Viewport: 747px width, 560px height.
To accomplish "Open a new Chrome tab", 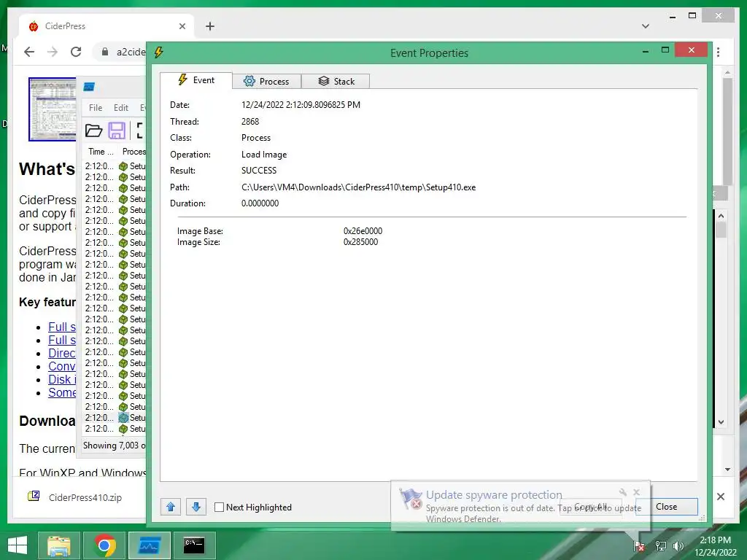I will point(210,26).
